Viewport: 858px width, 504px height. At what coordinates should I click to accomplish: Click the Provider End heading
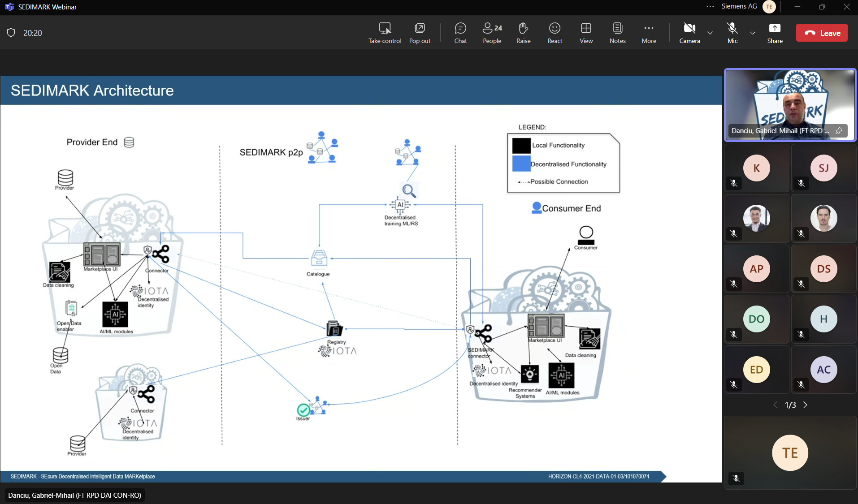tap(92, 142)
